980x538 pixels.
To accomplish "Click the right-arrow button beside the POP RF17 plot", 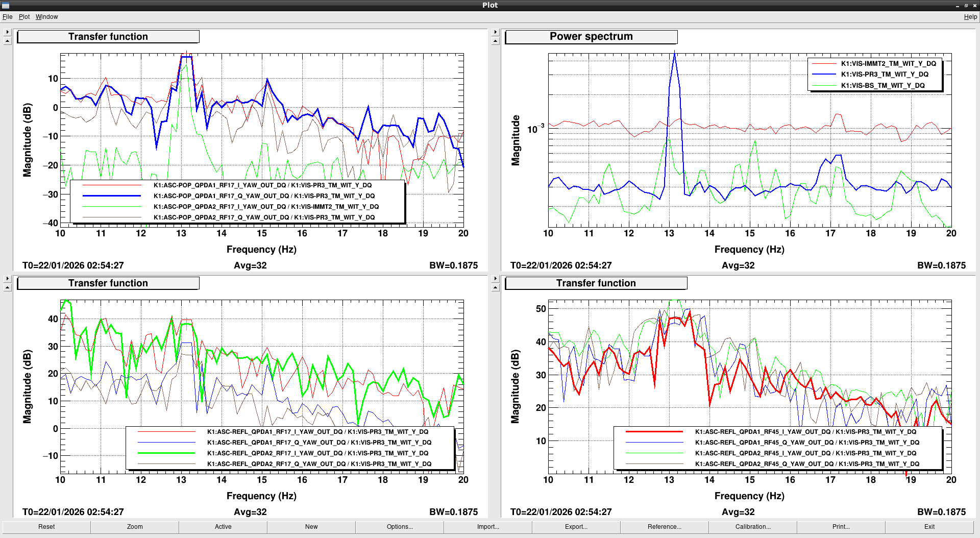I will click(x=7, y=32).
